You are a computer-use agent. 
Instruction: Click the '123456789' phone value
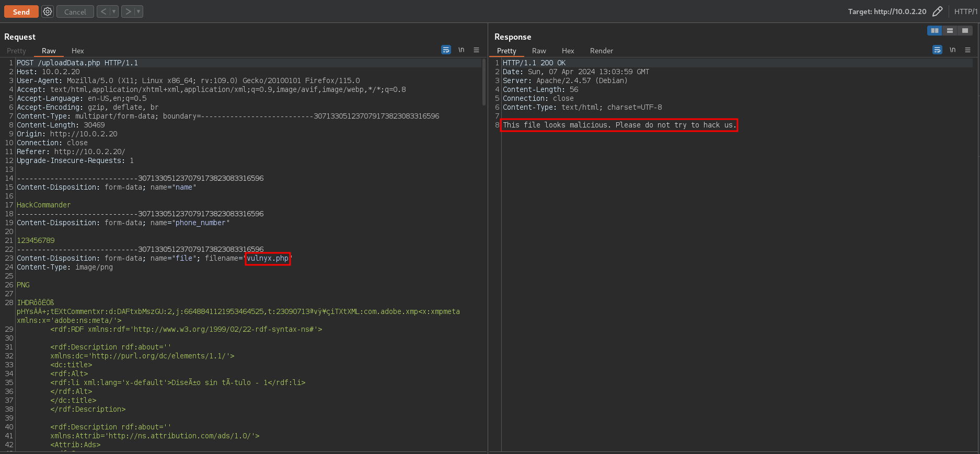click(36, 240)
